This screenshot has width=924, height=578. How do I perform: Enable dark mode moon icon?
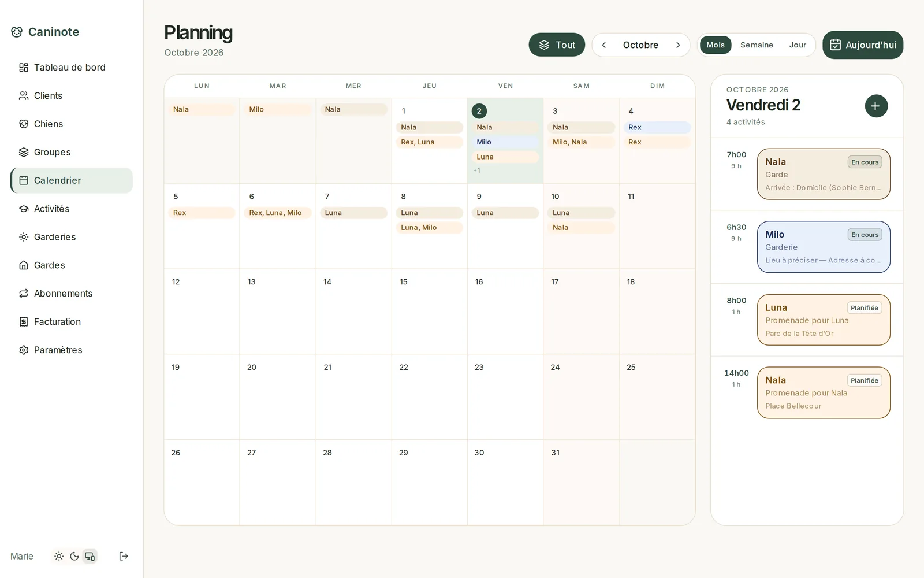[74, 556]
